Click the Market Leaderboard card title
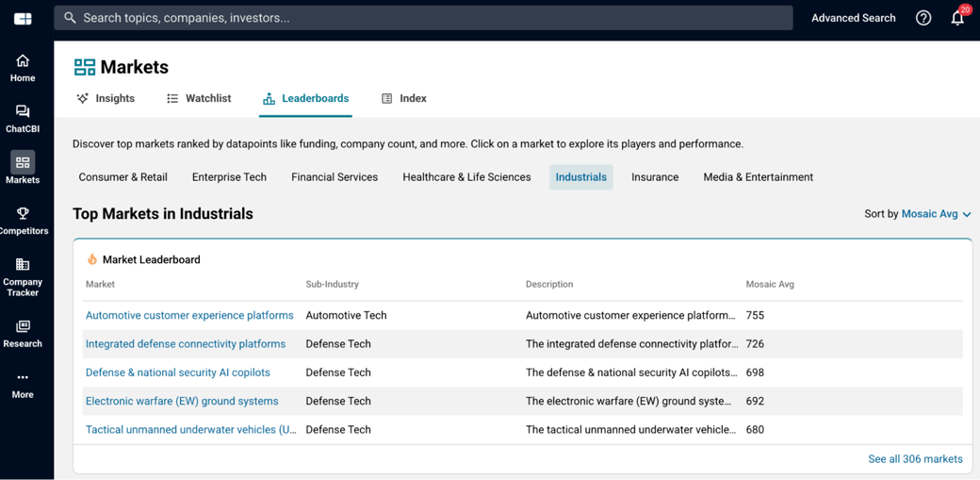980x480 pixels. click(152, 259)
